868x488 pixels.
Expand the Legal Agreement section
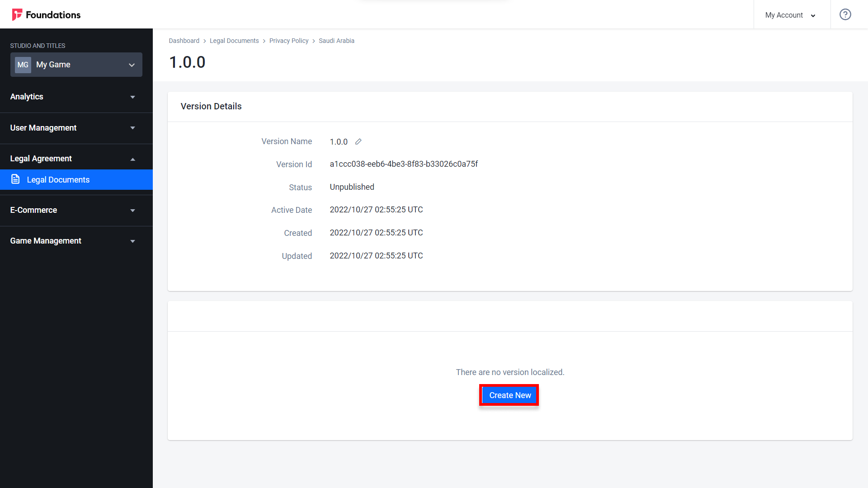click(x=76, y=159)
